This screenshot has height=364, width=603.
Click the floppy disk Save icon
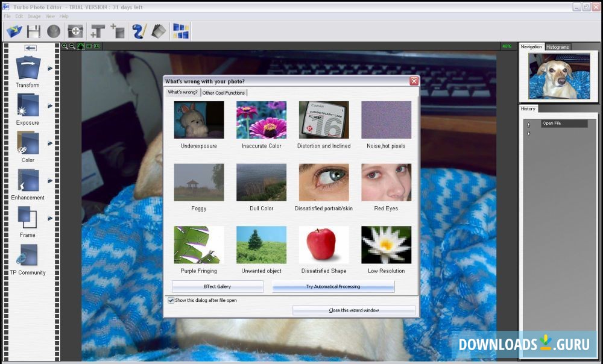34,31
